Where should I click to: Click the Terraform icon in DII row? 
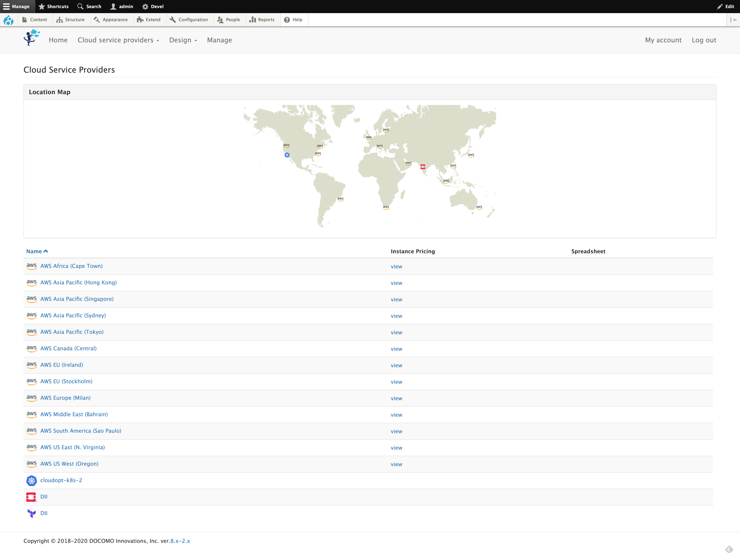(31, 513)
